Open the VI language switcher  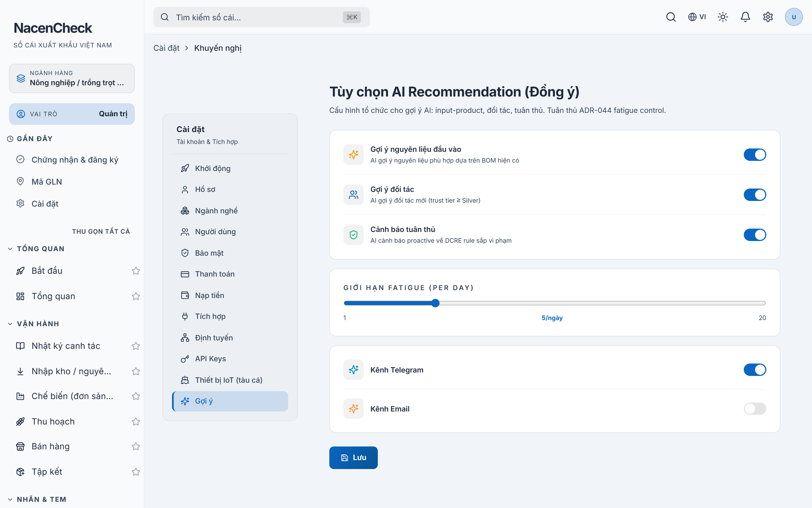[x=697, y=17]
